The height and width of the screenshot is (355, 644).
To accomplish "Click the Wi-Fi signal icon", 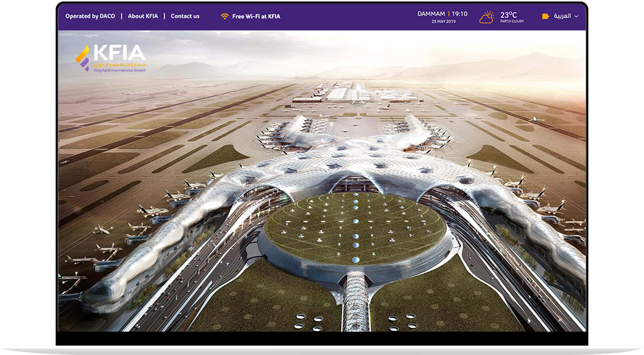I will (x=225, y=16).
